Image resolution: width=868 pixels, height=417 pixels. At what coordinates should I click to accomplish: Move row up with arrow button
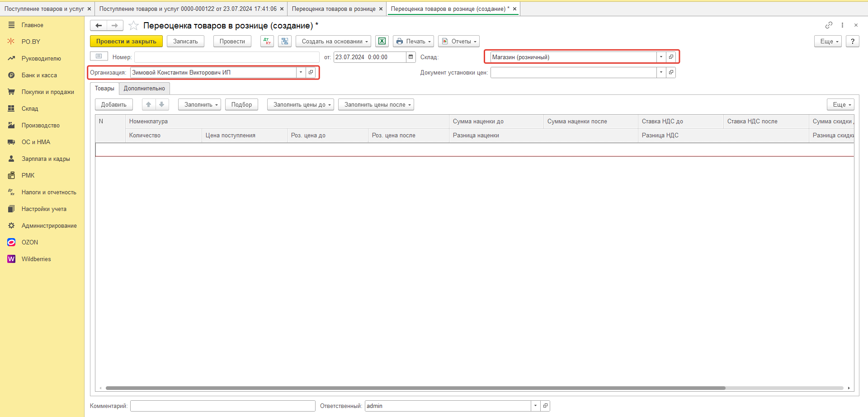pos(148,104)
